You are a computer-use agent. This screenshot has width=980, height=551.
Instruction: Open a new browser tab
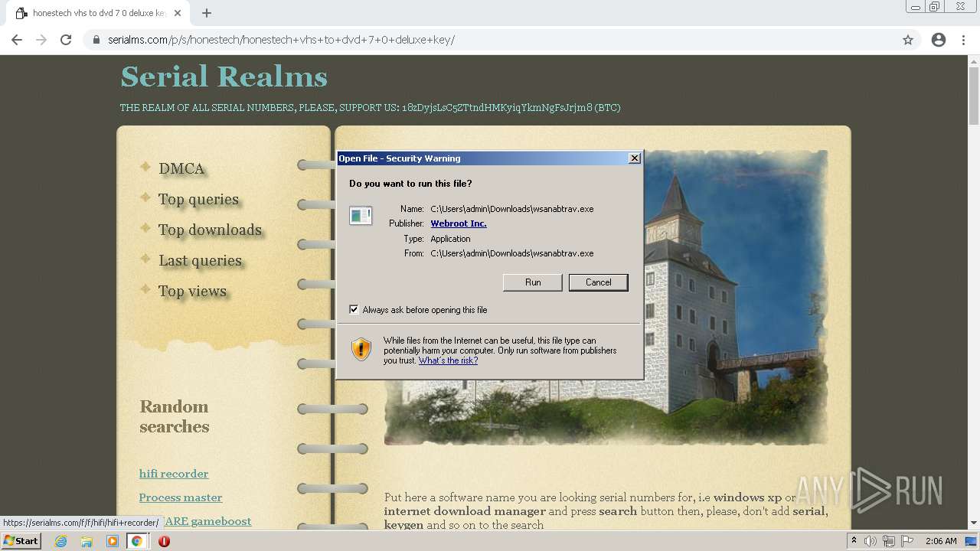click(207, 13)
